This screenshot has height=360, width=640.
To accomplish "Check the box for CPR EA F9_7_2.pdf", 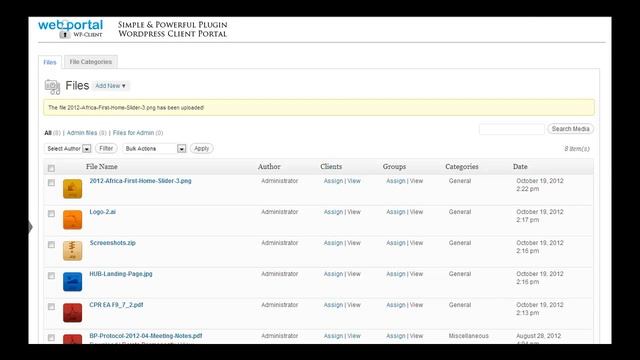I will coord(51,307).
